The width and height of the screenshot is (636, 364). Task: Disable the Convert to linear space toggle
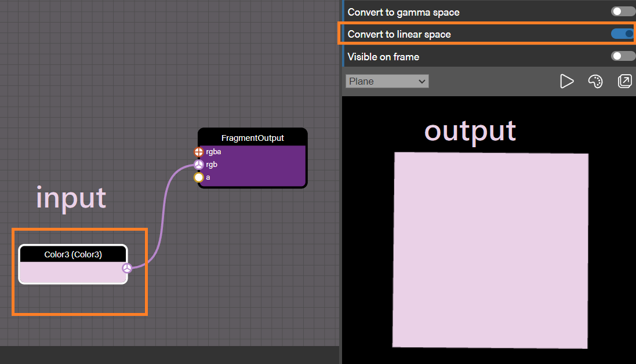pos(623,34)
